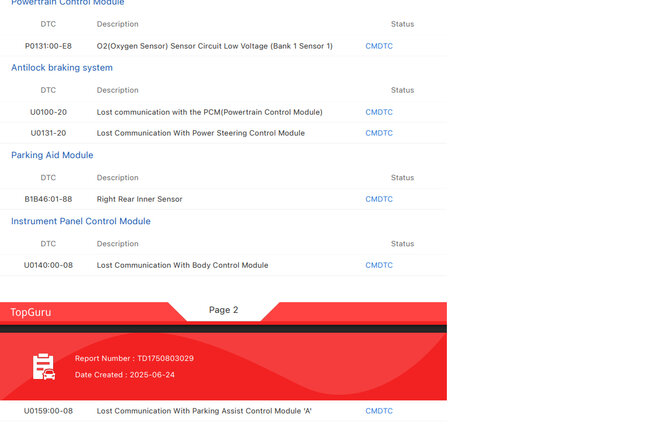This screenshot has height=427, width=650.
Task: Open CMDTC status for P0131:00-E8
Action: (379, 46)
